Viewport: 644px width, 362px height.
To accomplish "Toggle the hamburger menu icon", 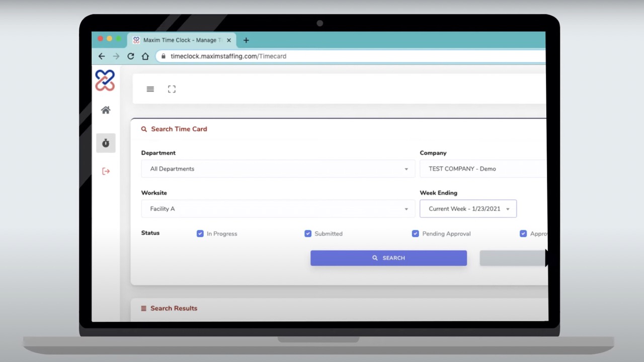I will coord(150,89).
